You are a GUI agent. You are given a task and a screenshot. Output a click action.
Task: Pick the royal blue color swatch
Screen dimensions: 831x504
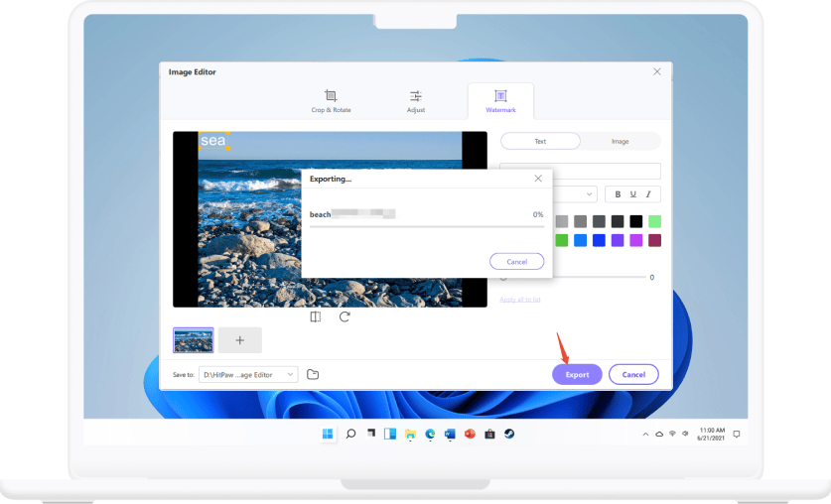[x=599, y=240]
